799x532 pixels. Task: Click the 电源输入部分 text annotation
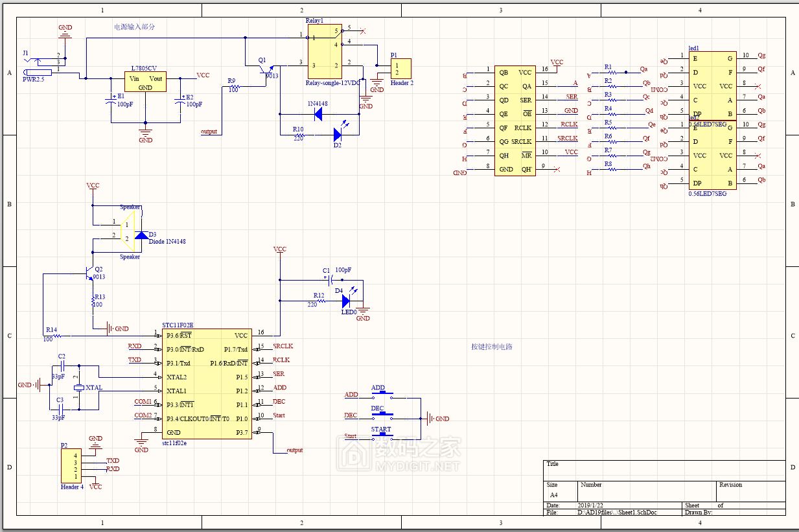point(135,27)
